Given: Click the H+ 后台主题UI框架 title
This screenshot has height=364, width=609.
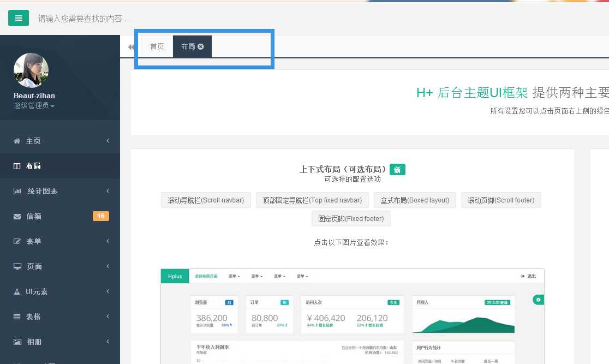Looking at the screenshot, I should [472, 92].
